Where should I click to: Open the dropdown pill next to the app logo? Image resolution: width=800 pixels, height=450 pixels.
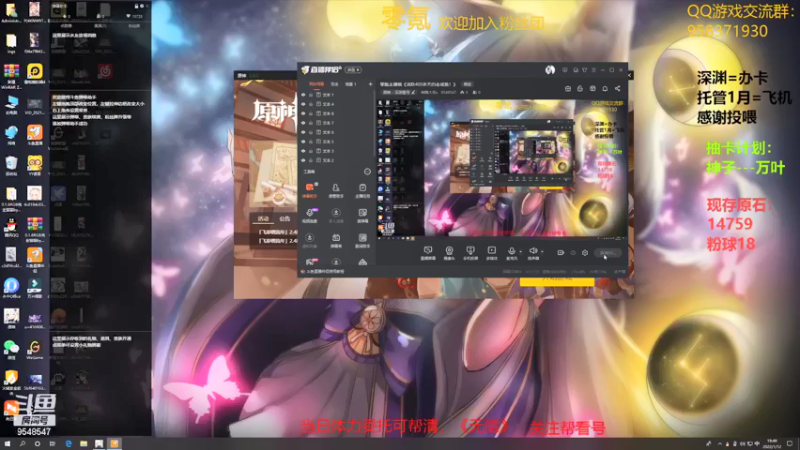pos(353,70)
